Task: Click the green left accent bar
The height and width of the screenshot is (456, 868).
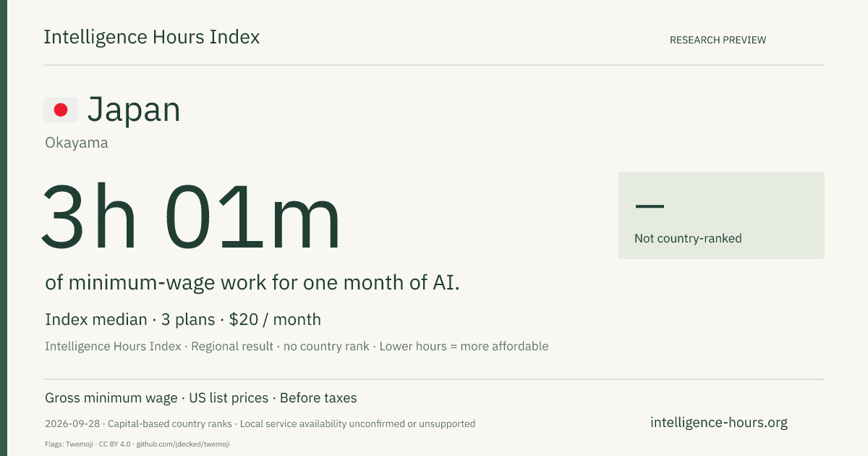Action: click(x=4, y=228)
